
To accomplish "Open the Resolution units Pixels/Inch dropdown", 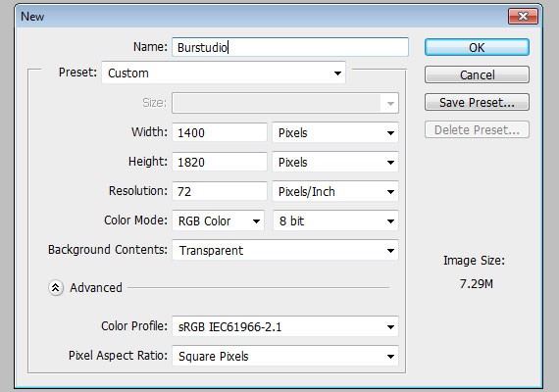I will tap(335, 192).
